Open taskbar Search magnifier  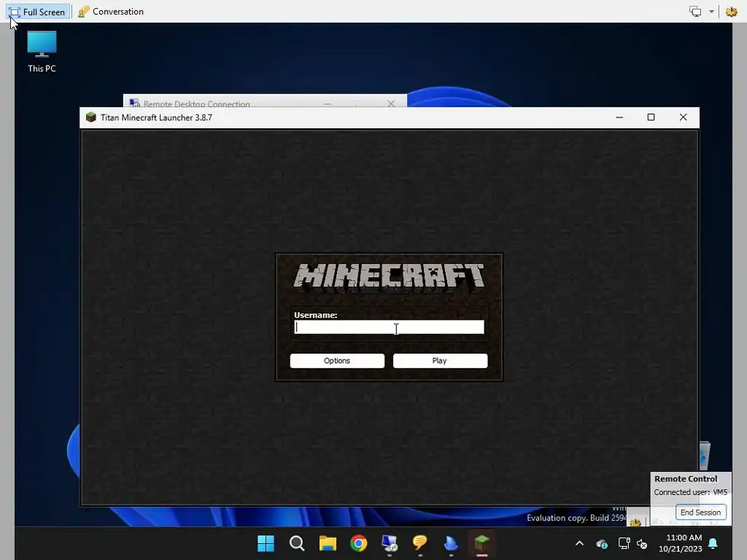[x=297, y=543]
